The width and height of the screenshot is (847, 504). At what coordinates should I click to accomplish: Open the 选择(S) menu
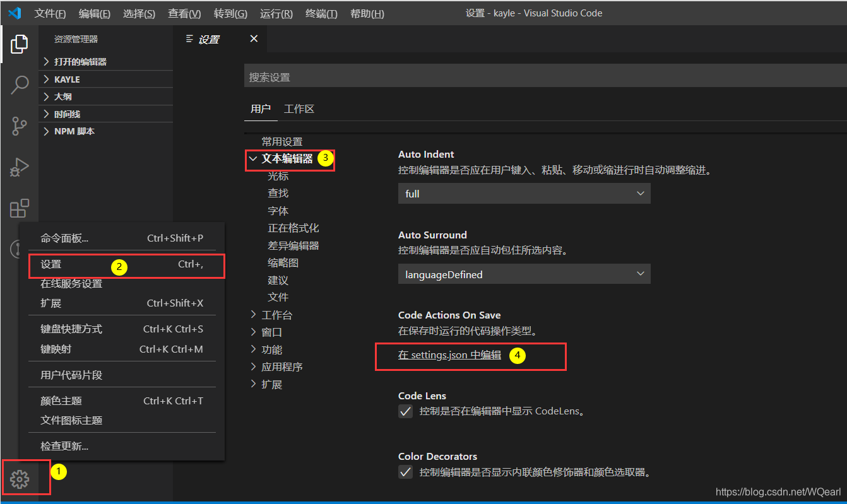coord(139,14)
